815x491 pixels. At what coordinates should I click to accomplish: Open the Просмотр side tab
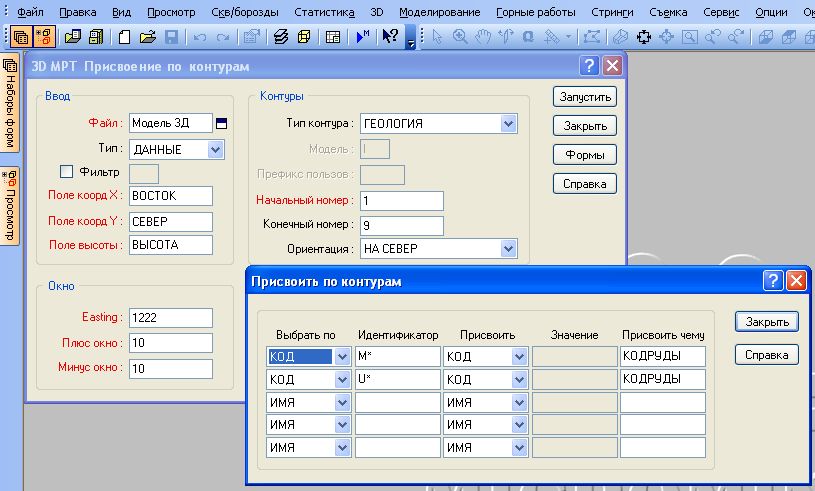[x=10, y=205]
